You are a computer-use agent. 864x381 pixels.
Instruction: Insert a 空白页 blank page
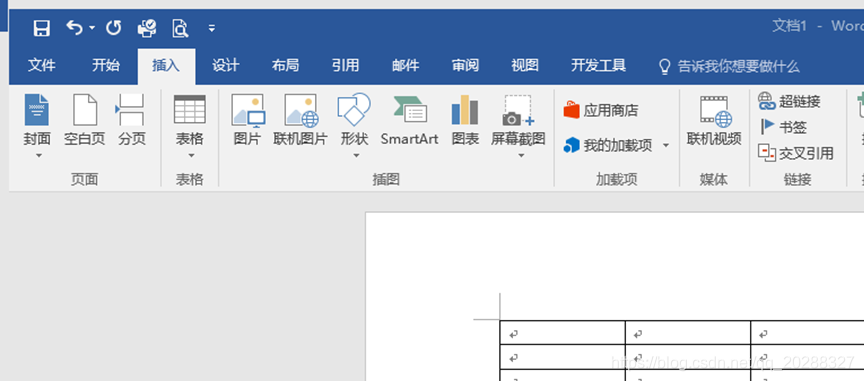[x=85, y=120]
